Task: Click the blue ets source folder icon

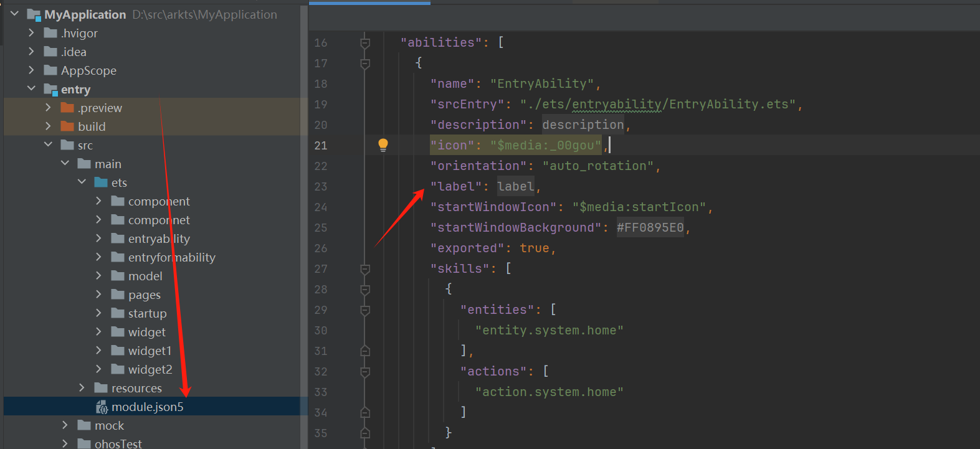Action: tap(101, 182)
